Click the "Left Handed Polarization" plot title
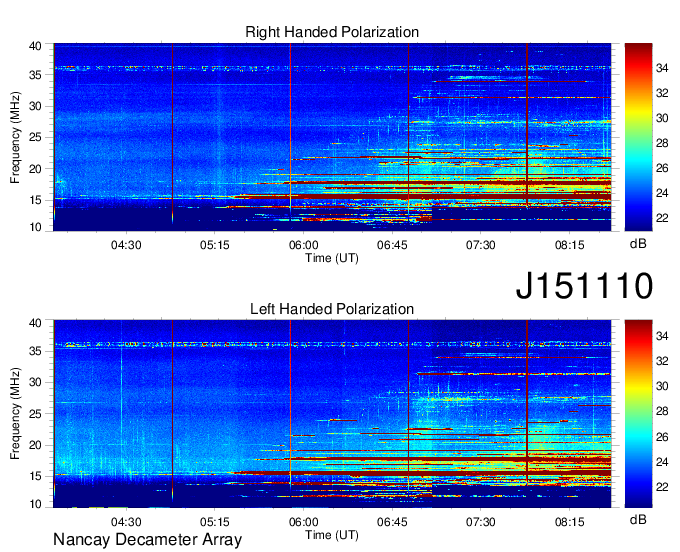The height and width of the screenshot is (552, 680). [332, 309]
